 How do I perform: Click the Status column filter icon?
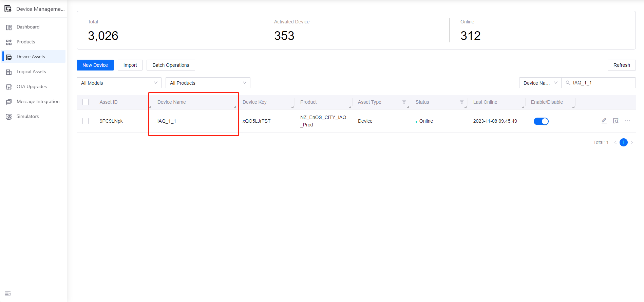pyautogui.click(x=461, y=102)
